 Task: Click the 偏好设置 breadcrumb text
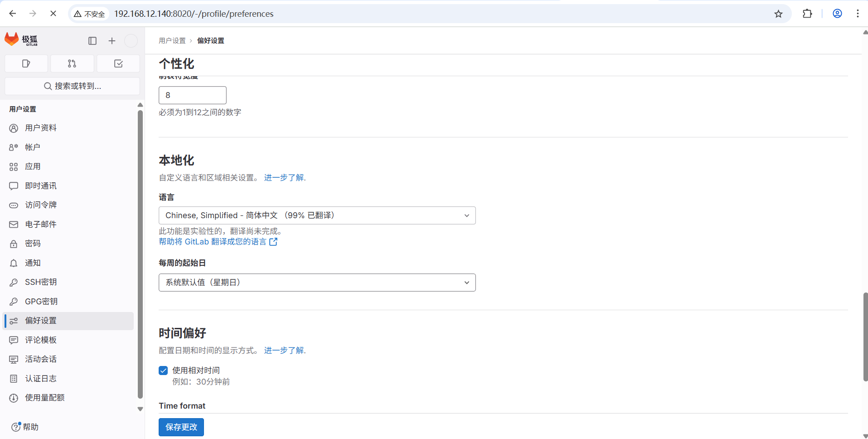211,41
